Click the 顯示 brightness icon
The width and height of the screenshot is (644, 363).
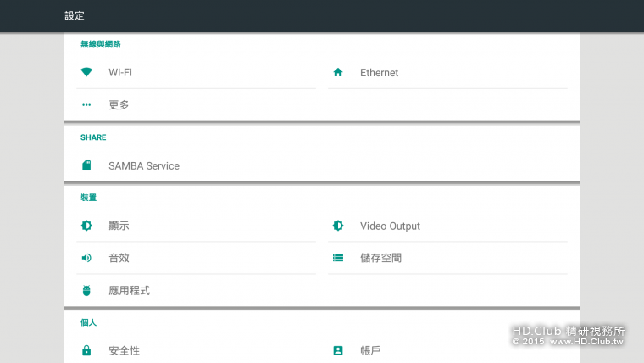(x=86, y=226)
